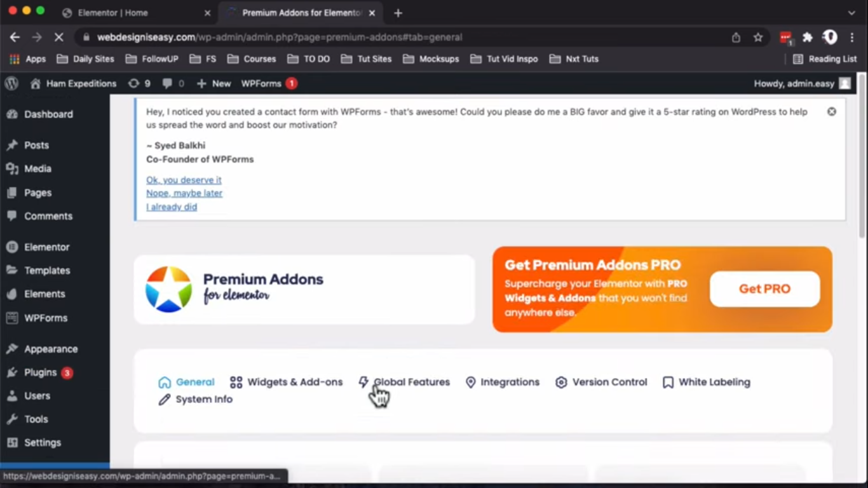Click the WordPress logo in admin bar
The width and height of the screenshot is (868, 488).
coord(11,83)
